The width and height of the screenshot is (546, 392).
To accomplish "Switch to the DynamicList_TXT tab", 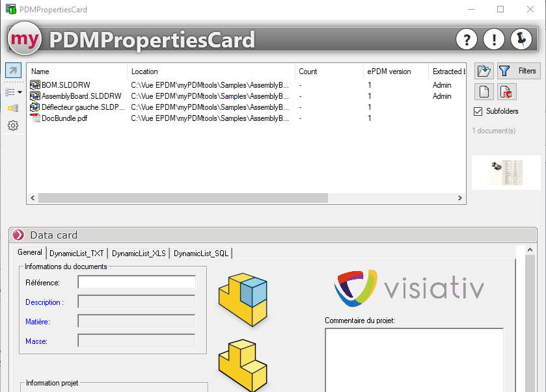I will click(x=77, y=254).
